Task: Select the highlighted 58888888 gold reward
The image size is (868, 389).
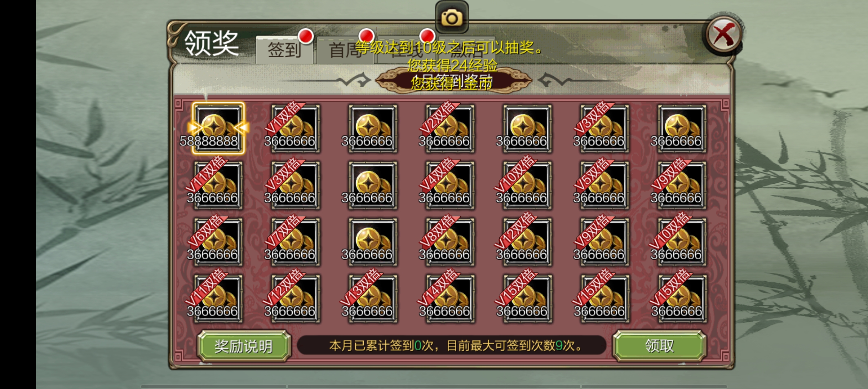Action: 218,128
